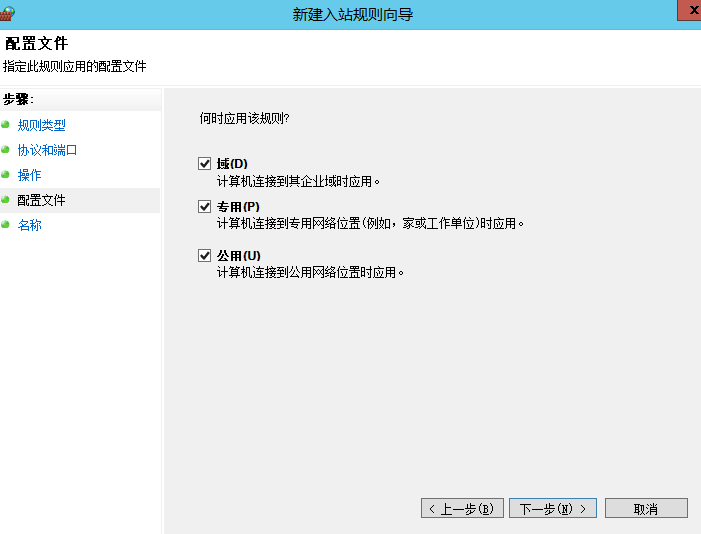Go to the 协议和端口 step
This screenshot has height=534, width=701.
click(x=47, y=150)
